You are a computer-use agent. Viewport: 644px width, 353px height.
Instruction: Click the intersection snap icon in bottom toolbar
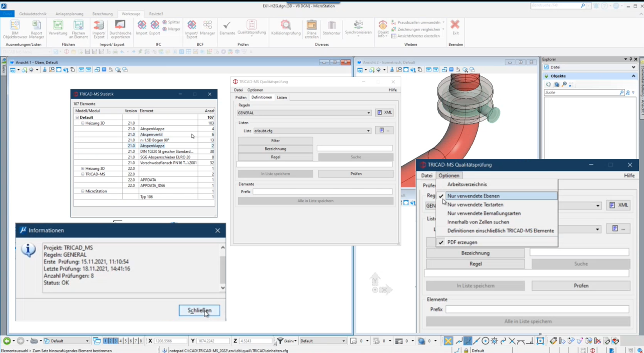tap(512, 341)
